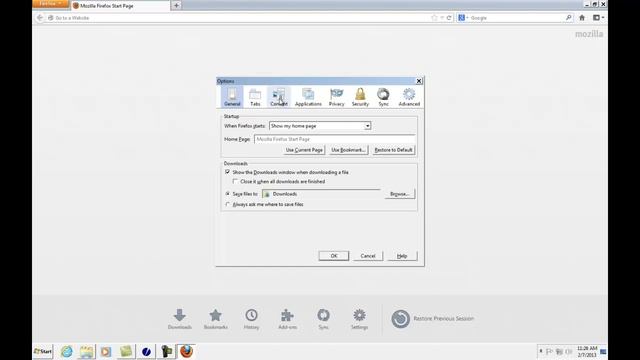Image resolution: width=640 pixels, height=360 pixels.
Task: Open History from the start page
Action: [251, 319]
